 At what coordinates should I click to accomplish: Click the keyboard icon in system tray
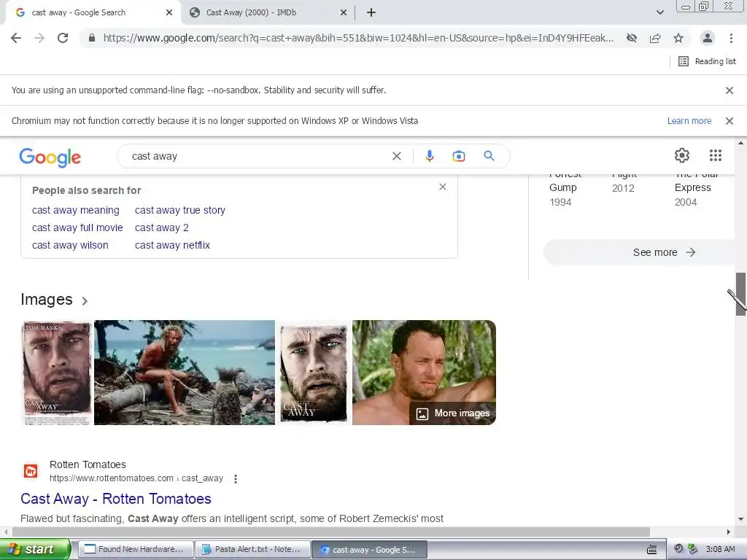point(652,550)
